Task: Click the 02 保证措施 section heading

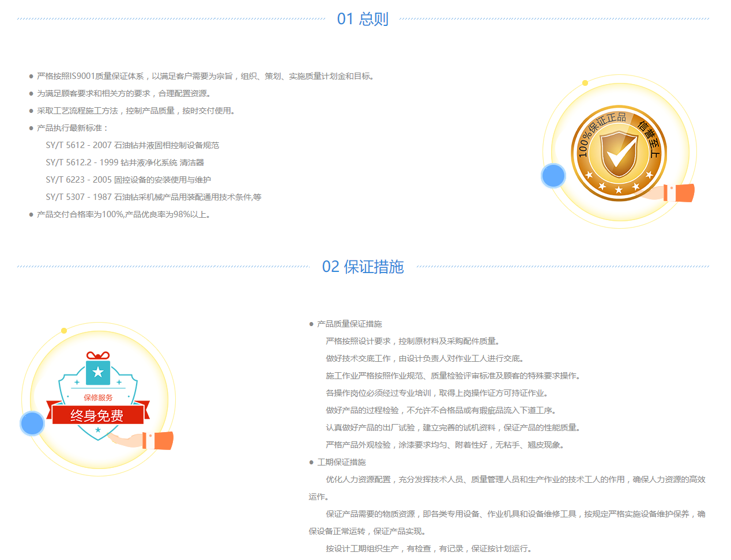Action: [x=363, y=267]
